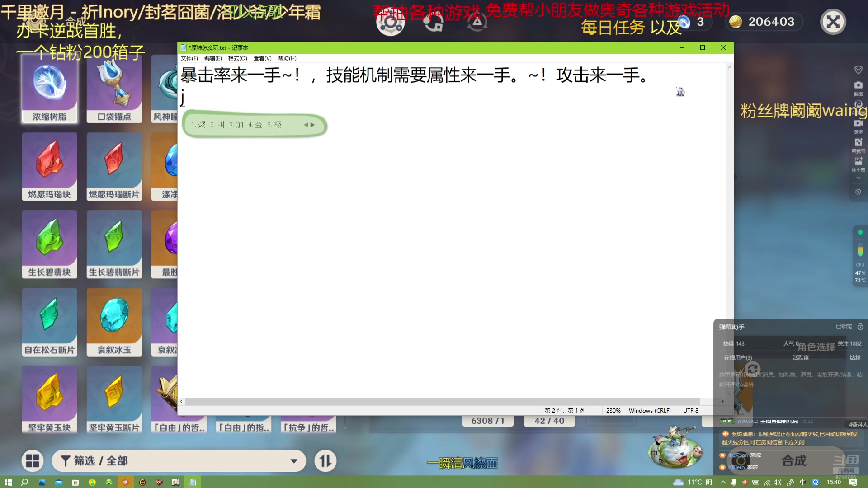The width and height of the screenshot is (868, 488).
Task: Go to previous IME candidate page
Action: point(306,125)
